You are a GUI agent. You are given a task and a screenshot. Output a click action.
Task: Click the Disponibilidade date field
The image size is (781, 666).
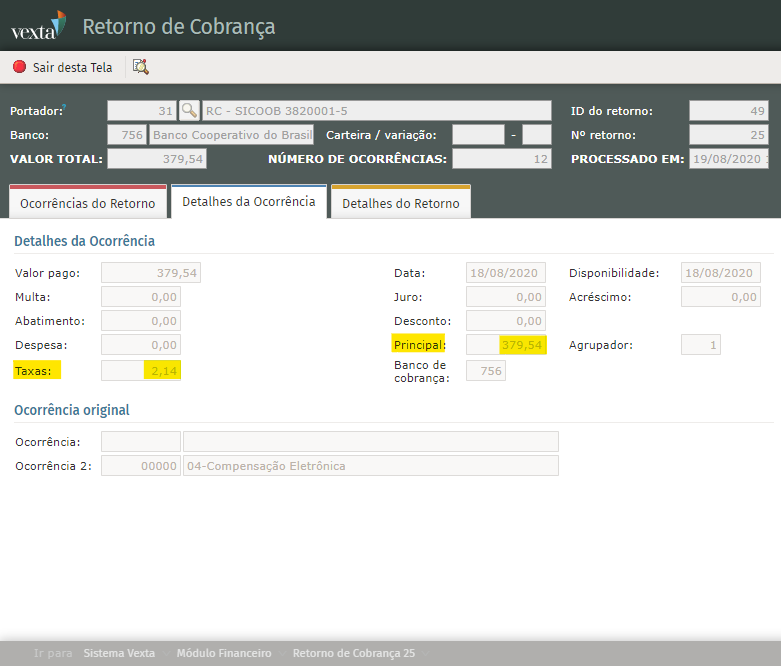tap(720, 273)
